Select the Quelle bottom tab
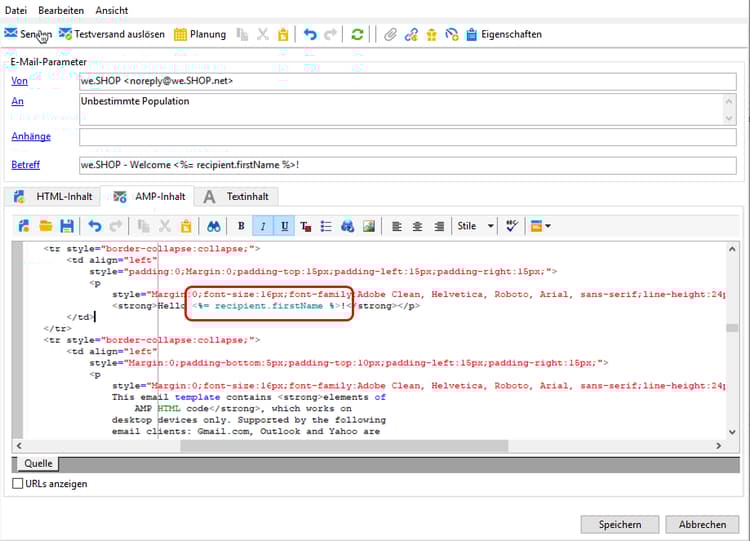 click(x=38, y=464)
